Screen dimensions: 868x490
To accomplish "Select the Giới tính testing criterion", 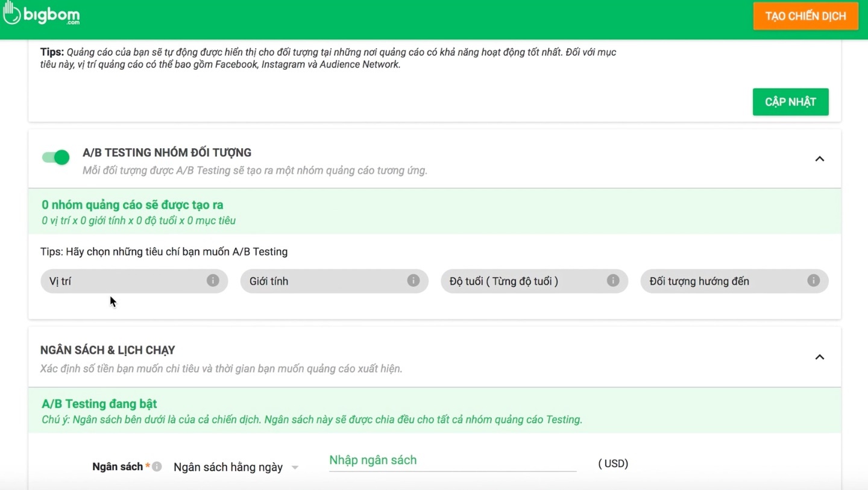I will pyautogui.click(x=319, y=281).
